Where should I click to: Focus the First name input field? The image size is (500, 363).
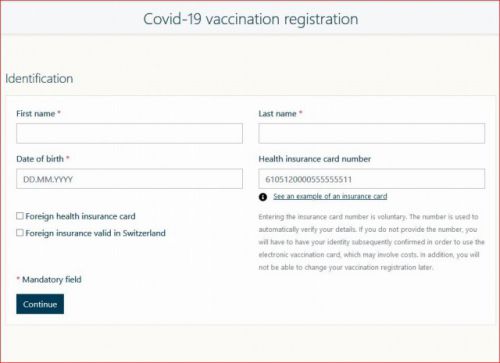point(129,133)
